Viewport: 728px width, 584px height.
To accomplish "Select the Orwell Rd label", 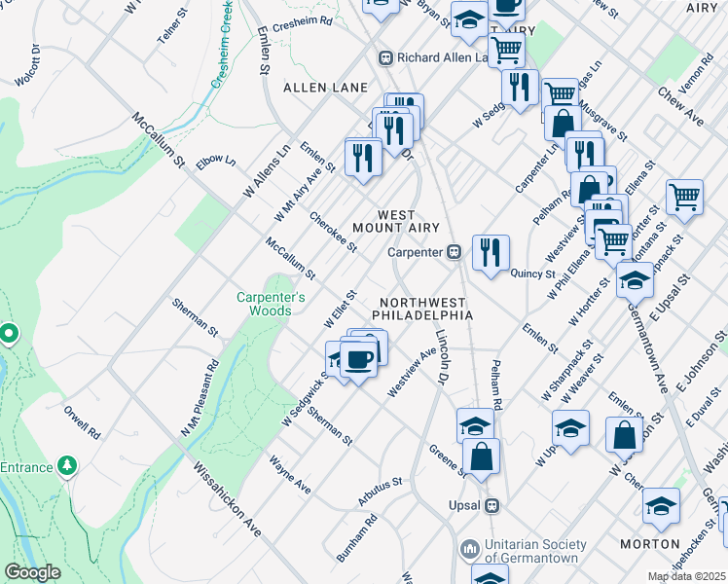I will pos(82,422).
